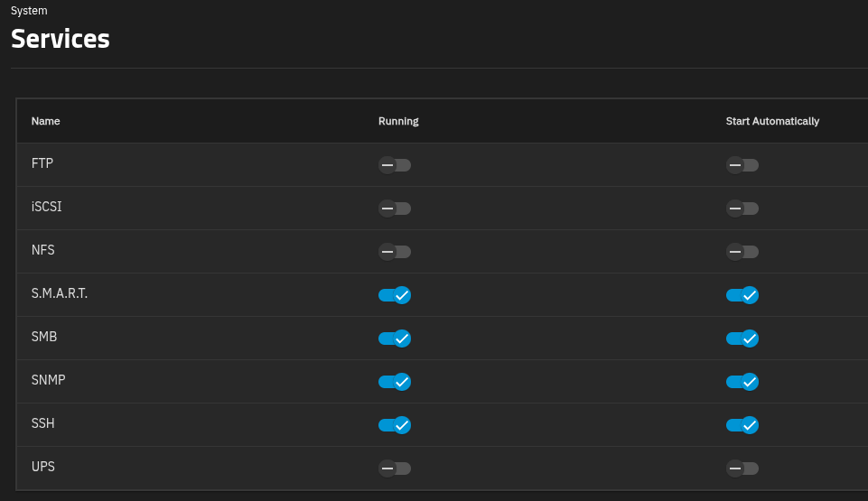Viewport: 868px width, 501px height.
Task: Select the SMB service name
Action: 44,336
